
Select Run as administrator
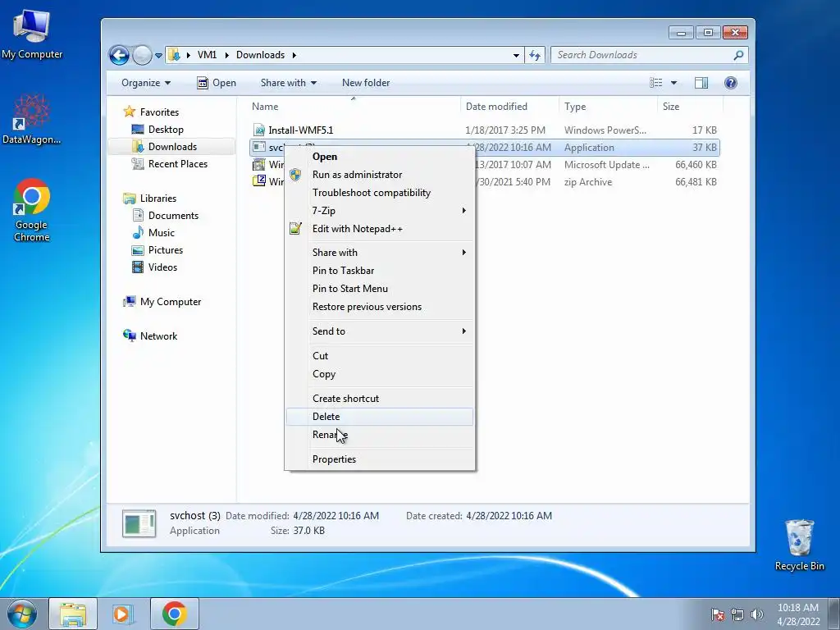coord(379,175)
